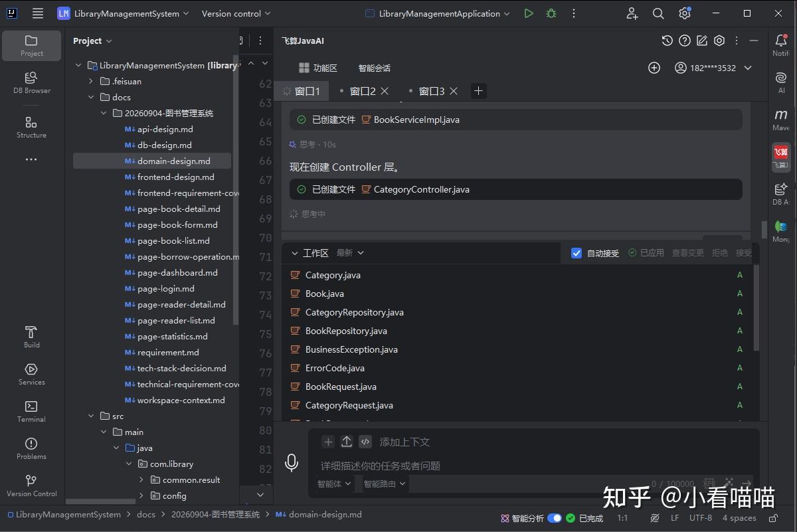Toggle the read-only lock icon in the status bar

[x=773, y=518]
